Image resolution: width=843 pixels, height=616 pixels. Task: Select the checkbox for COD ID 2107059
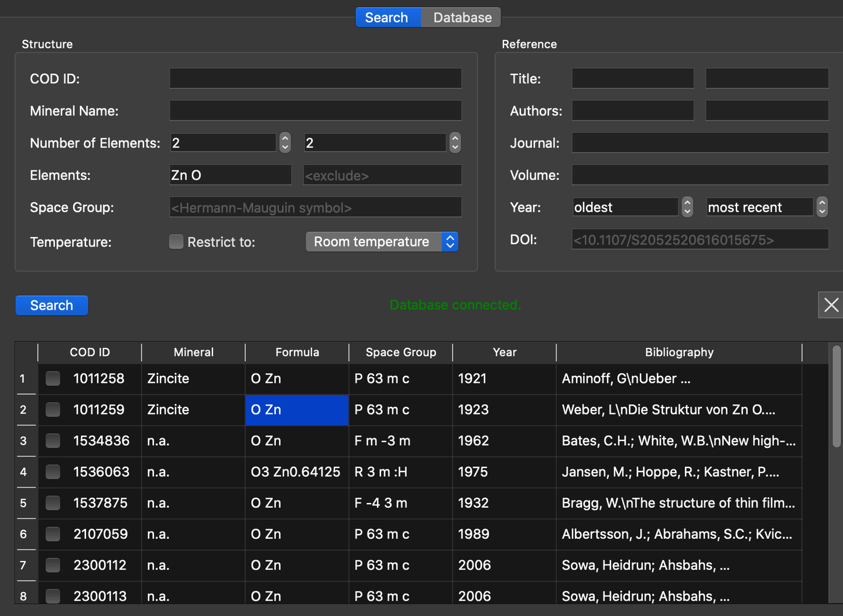(53, 534)
